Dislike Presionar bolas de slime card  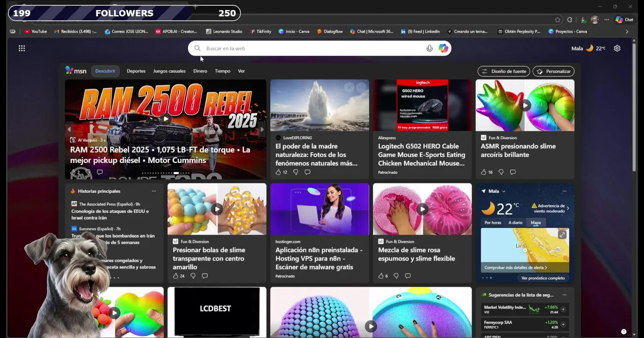click(193, 276)
